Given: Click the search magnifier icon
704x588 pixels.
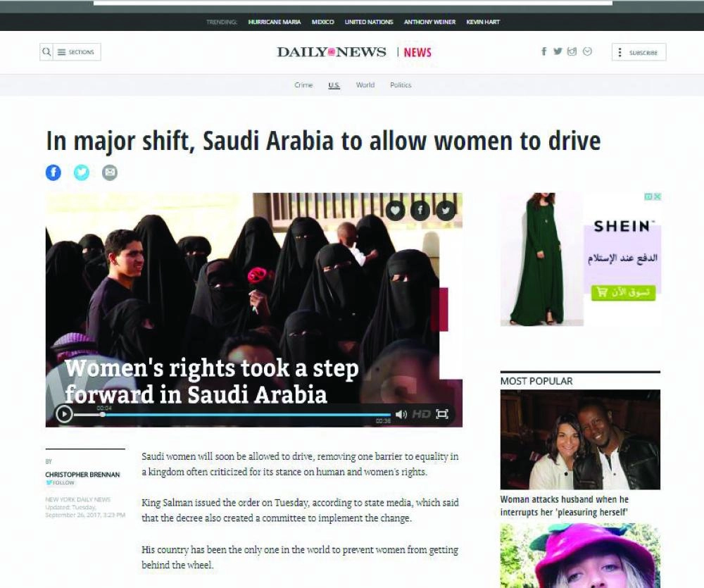Looking at the screenshot, I should click(x=46, y=51).
